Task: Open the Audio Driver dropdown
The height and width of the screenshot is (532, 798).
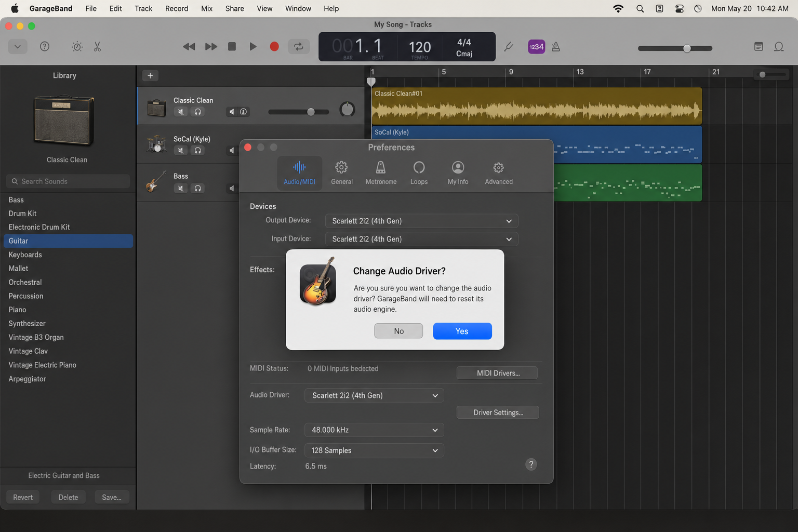Action: click(x=374, y=395)
